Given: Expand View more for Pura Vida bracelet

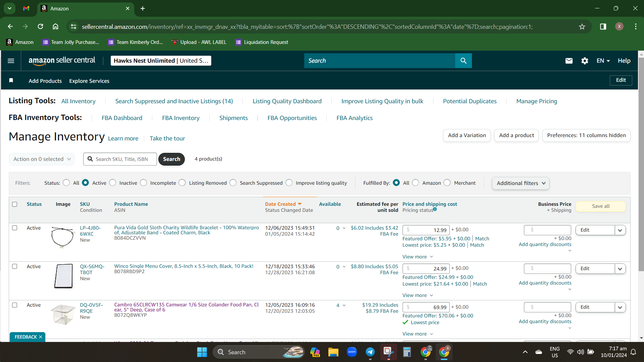Looking at the screenshot, I should click(418, 257).
